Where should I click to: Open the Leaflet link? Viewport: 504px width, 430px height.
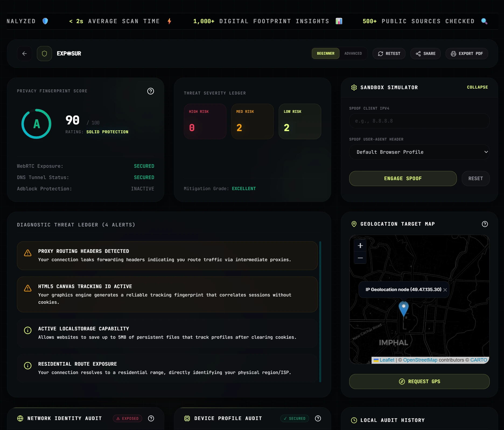(x=387, y=360)
